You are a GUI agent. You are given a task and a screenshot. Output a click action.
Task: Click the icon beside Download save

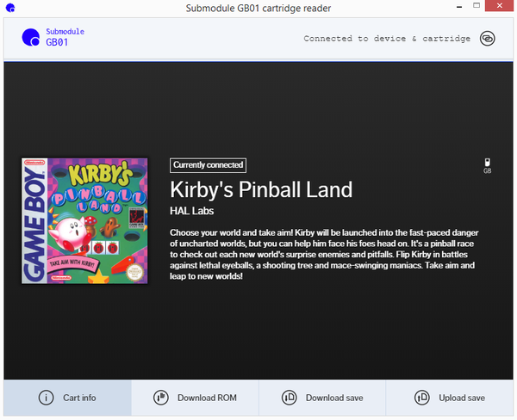[x=290, y=398]
